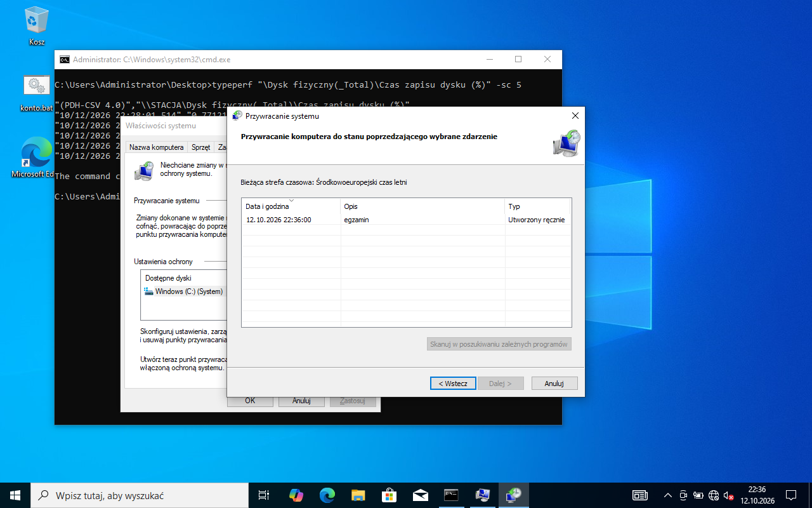Click the Opis column header
The height and width of the screenshot is (508, 812).
(x=422, y=206)
